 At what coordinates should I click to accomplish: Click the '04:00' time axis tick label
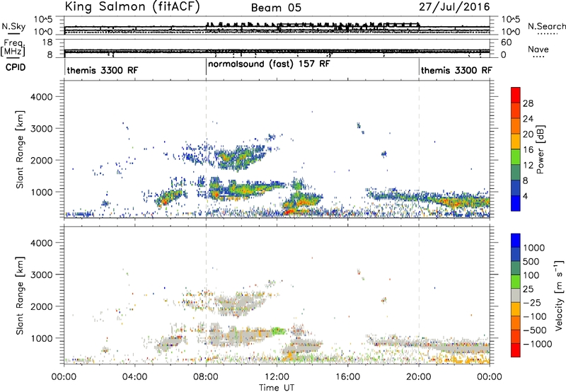click(135, 377)
